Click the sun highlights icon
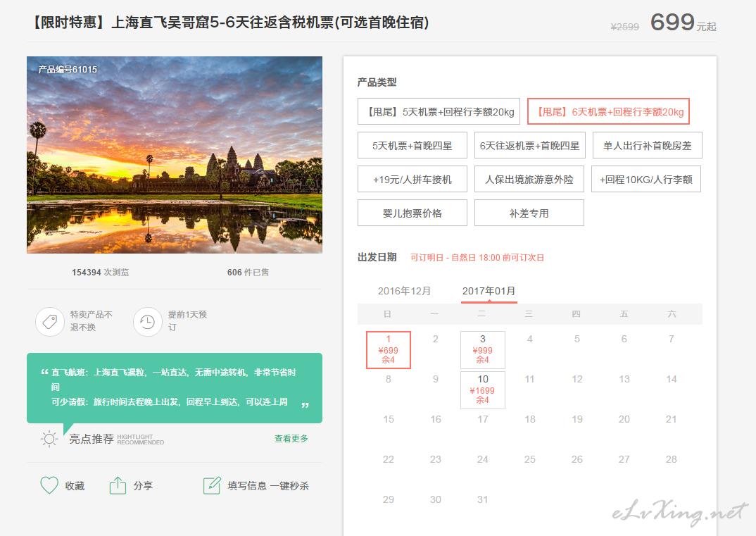756x536 pixels. click(x=49, y=439)
